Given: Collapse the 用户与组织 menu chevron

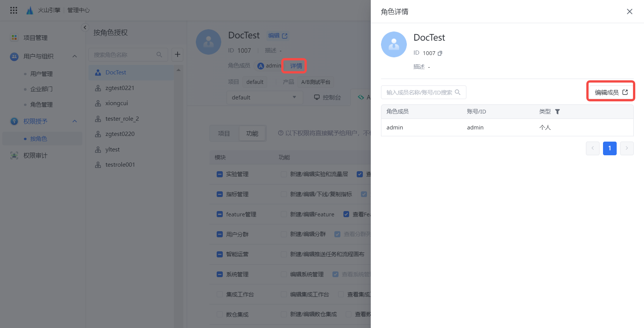Looking at the screenshot, I should coord(75,57).
